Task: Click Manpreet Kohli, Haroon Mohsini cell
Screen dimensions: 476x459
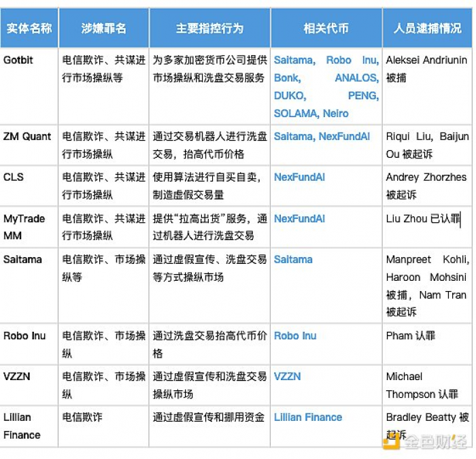Action: pos(428,286)
